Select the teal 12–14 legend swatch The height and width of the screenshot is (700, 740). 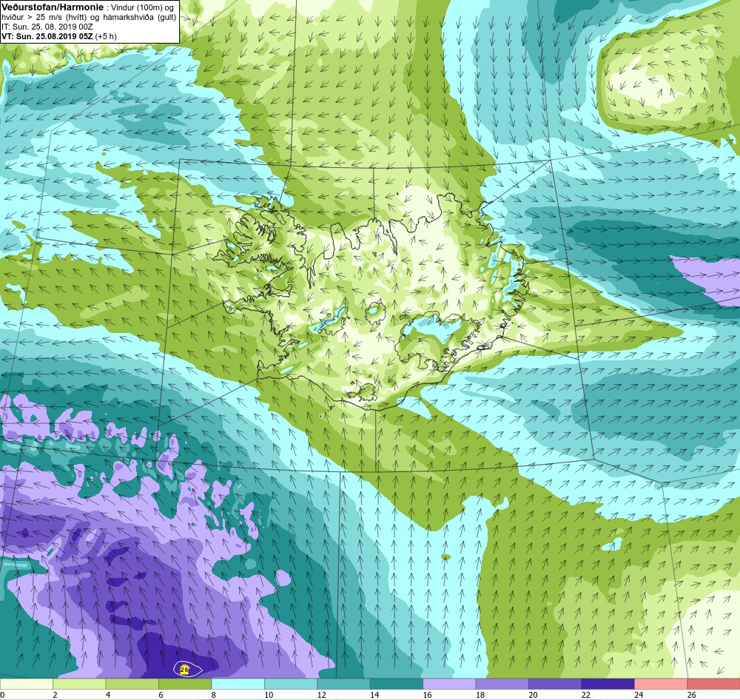coord(343,684)
